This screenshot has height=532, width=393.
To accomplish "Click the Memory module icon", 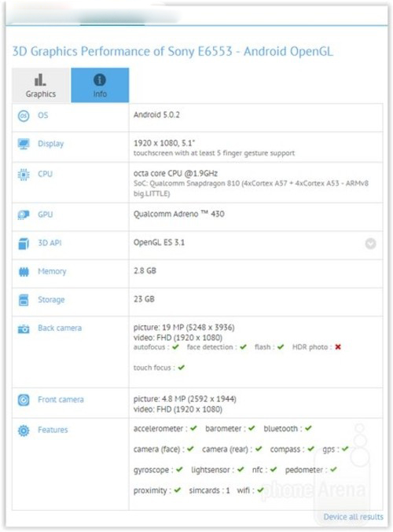I will click(24, 272).
